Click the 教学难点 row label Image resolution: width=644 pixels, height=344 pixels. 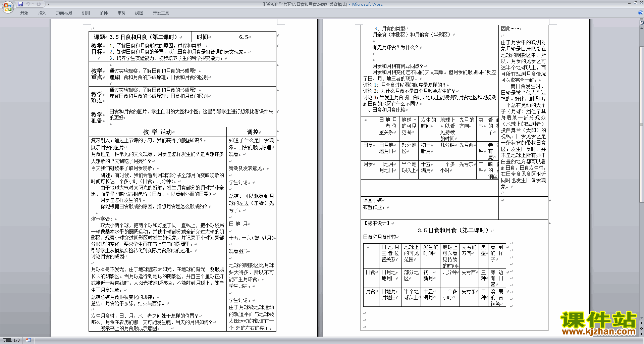[97, 97]
